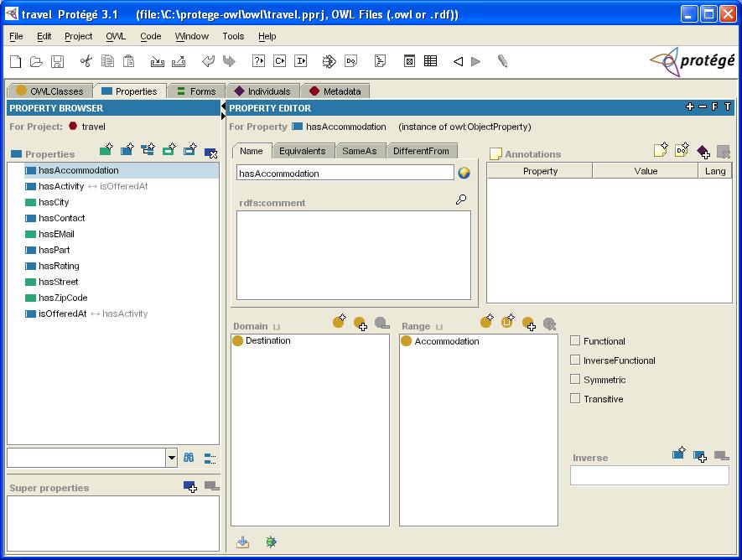Add a class to Domain with plus icon
The width and height of the screenshot is (742, 560).
tap(361, 324)
